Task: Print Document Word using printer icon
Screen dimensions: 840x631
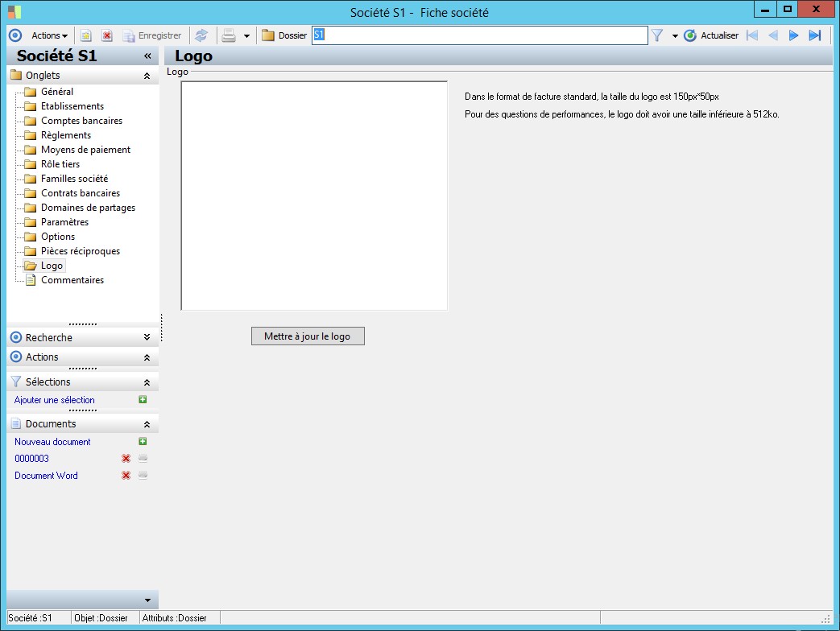Action: [143, 475]
